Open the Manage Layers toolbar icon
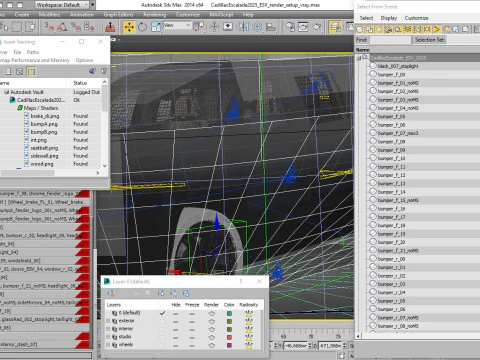The width and height of the screenshot is (480, 360). [335, 27]
